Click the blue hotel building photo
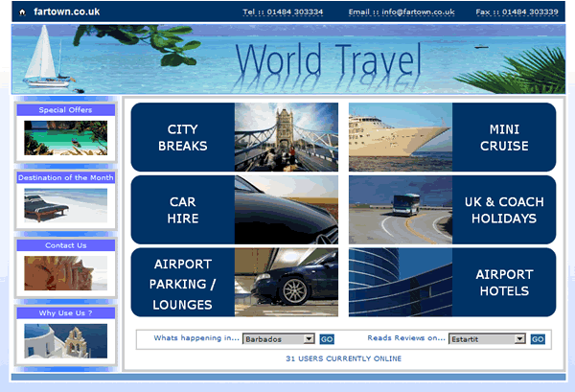The height and width of the screenshot is (392, 575). pyautogui.click(x=401, y=283)
